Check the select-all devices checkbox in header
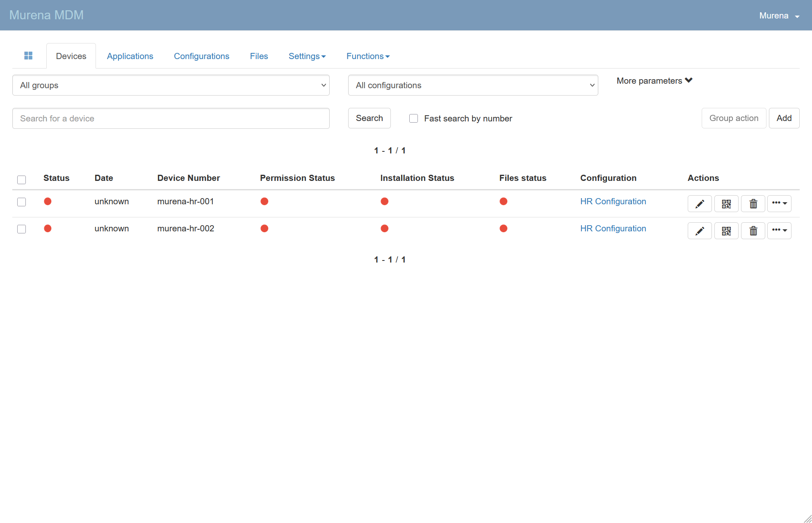The height and width of the screenshot is (523, 812). (x=22, y=180)
